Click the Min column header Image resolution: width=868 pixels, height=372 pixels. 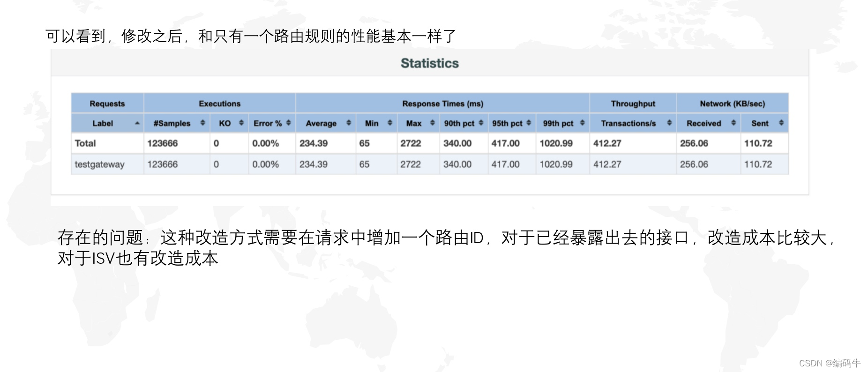(x=376, y=123)
